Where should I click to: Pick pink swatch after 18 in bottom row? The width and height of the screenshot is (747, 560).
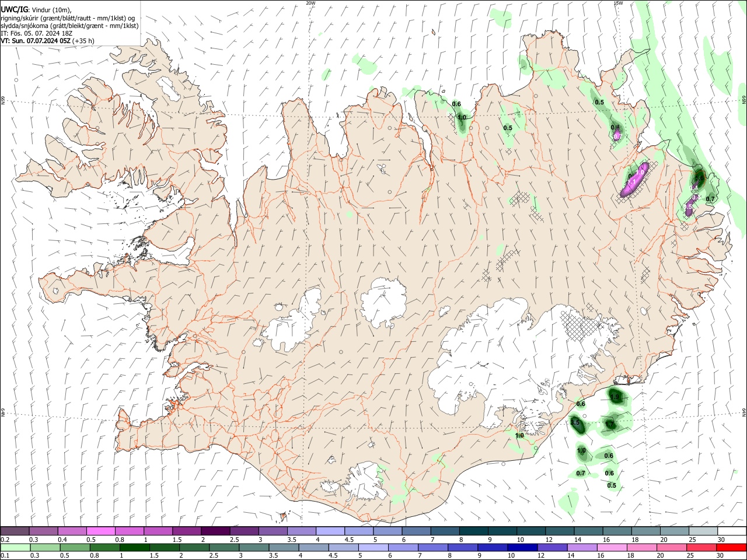(x=641, y=547)
